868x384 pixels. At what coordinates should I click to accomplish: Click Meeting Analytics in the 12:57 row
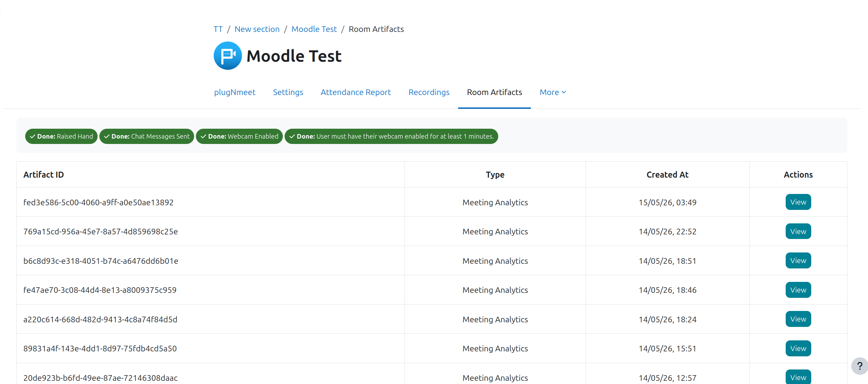coord(495,378)
